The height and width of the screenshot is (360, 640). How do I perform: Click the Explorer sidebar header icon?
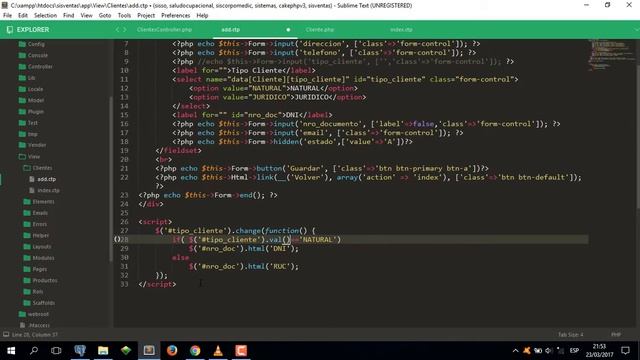click(10, 30)
